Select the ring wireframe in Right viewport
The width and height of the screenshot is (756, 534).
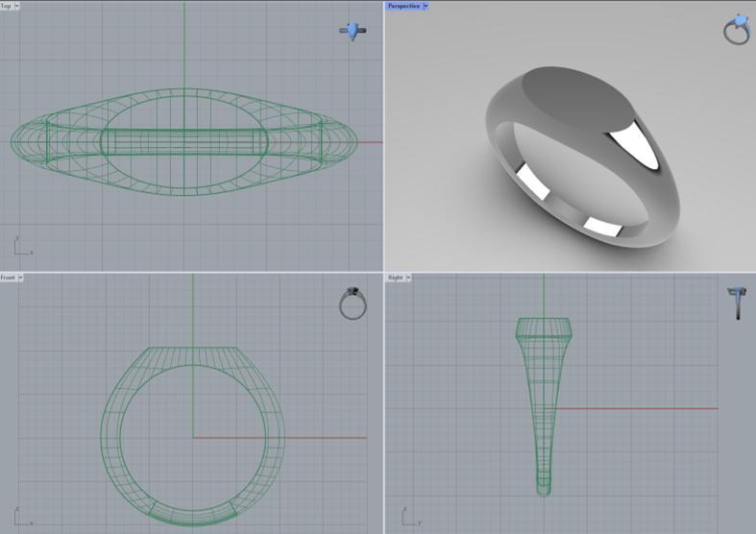tap(544, 406)
